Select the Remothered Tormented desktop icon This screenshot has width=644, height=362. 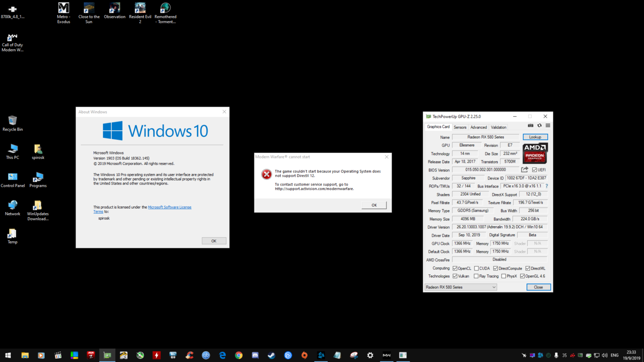(166, 13)
